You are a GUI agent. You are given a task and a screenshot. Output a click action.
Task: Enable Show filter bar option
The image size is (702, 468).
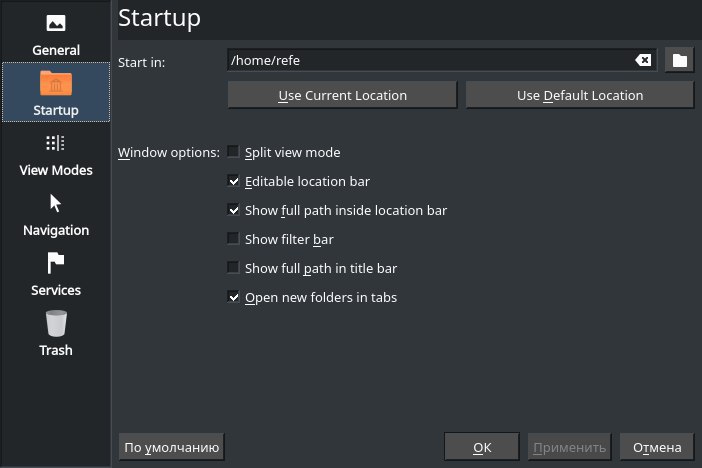(233, 238)
